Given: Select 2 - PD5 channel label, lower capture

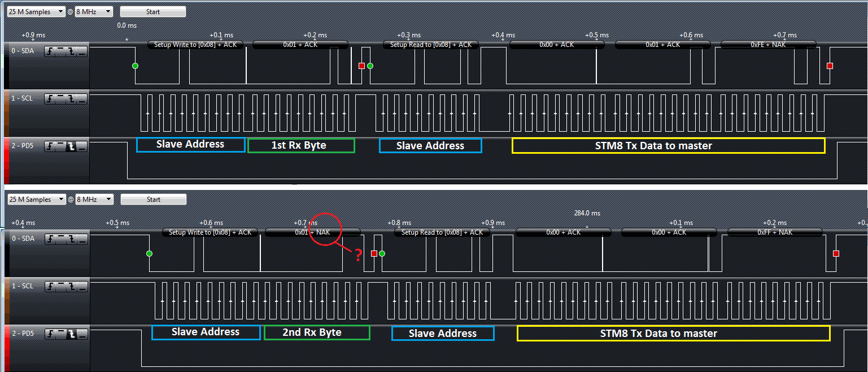Looking at the screenshot, I should (24, 334).
